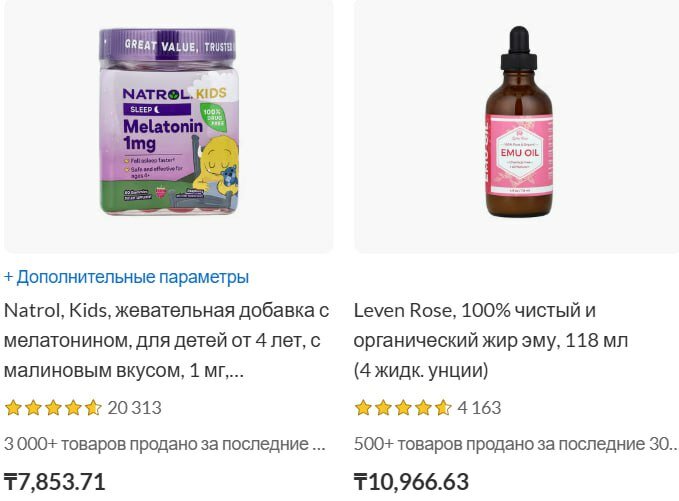Click dropper cap of emu oil bottle
679x501 pixels.
click(519, 48)
